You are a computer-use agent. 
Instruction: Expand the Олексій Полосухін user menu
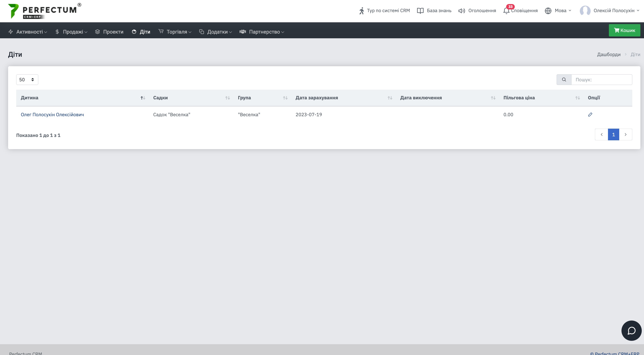click(616, 11)
